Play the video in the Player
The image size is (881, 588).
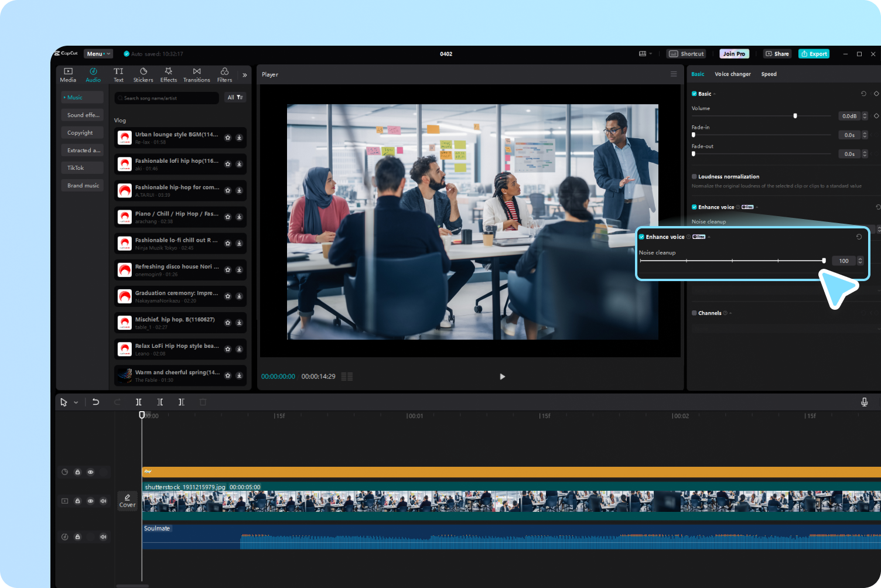tap(502, 377)
